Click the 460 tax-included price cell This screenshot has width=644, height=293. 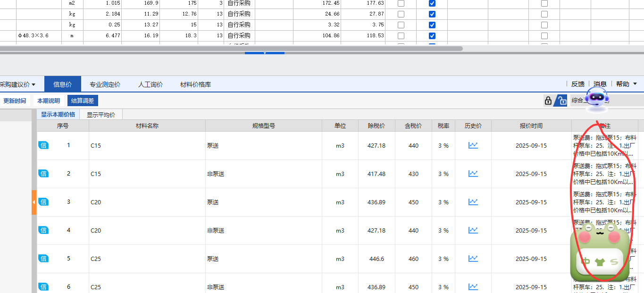413,259
